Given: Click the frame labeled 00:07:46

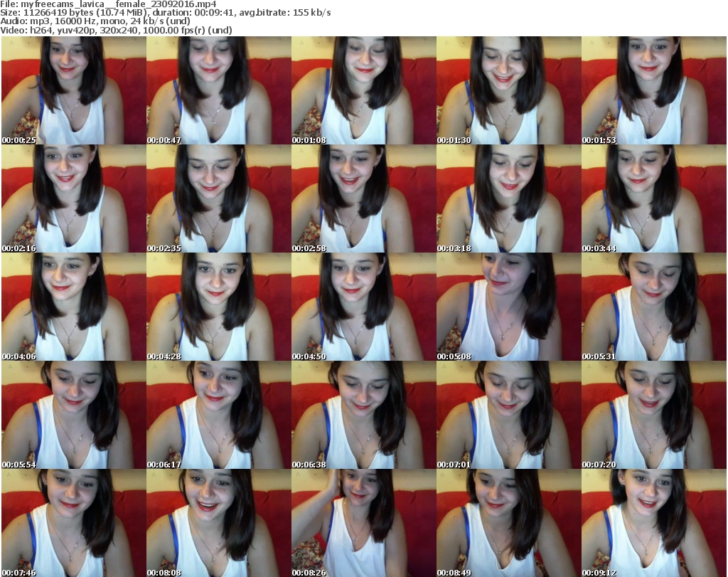Looking at the screenshot, I should [73, 523].
